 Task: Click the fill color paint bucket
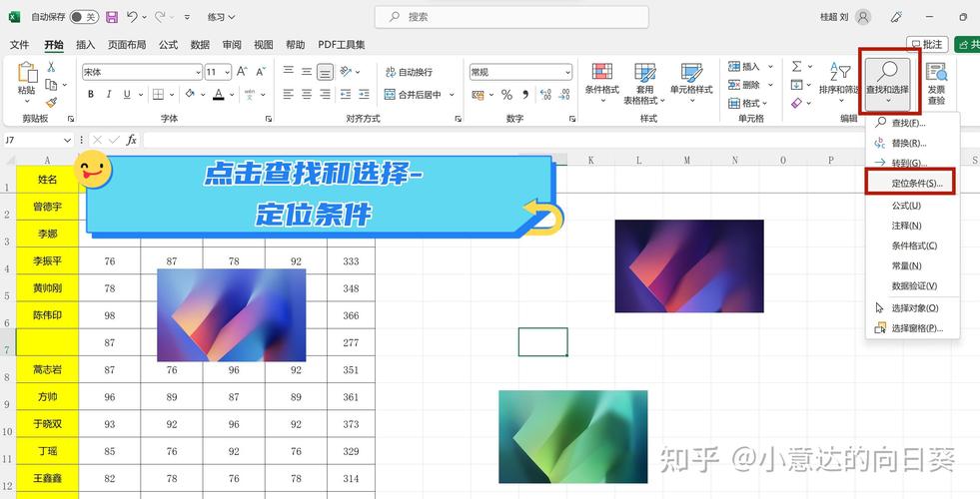pyautogui.click(x=190, y=94)
